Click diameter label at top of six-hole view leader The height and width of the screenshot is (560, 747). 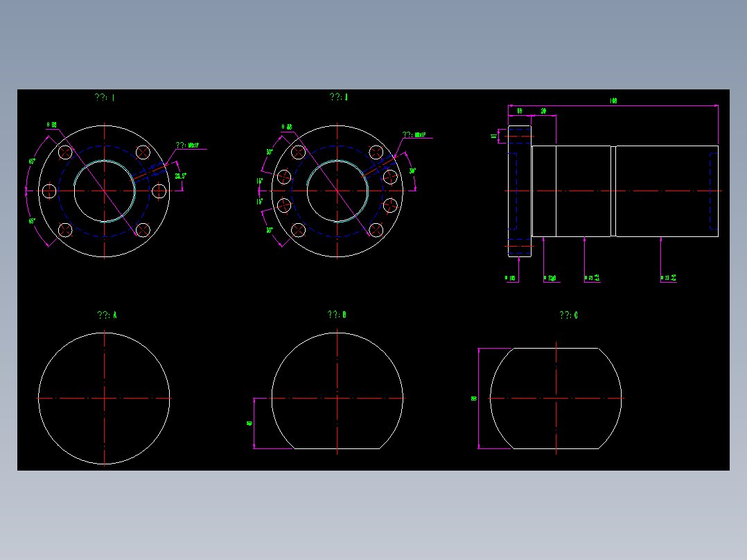click(x=51, y=125)
